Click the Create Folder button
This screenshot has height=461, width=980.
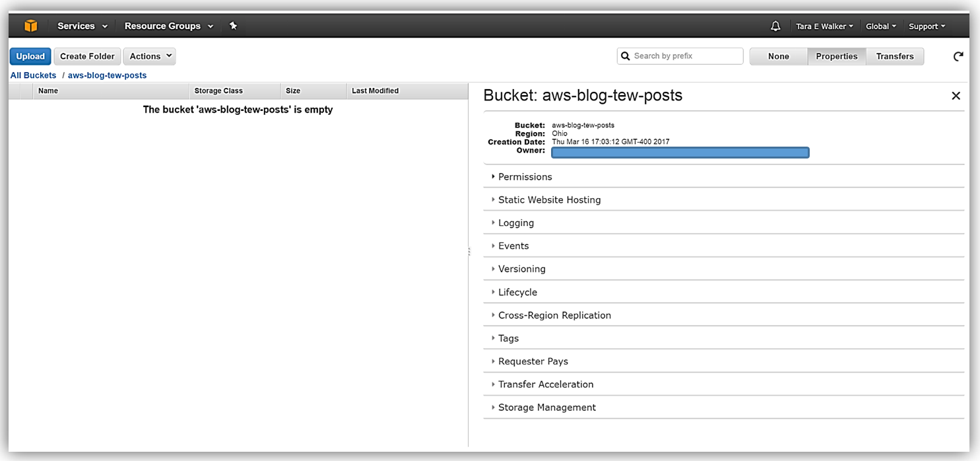pyautogui.click(x=87, y=56)
